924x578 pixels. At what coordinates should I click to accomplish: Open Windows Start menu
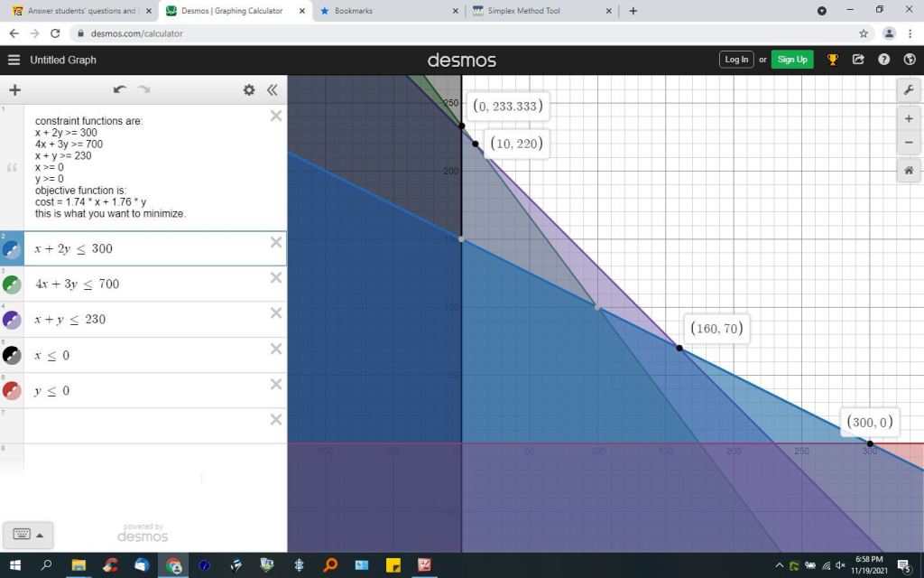(14, 565)
